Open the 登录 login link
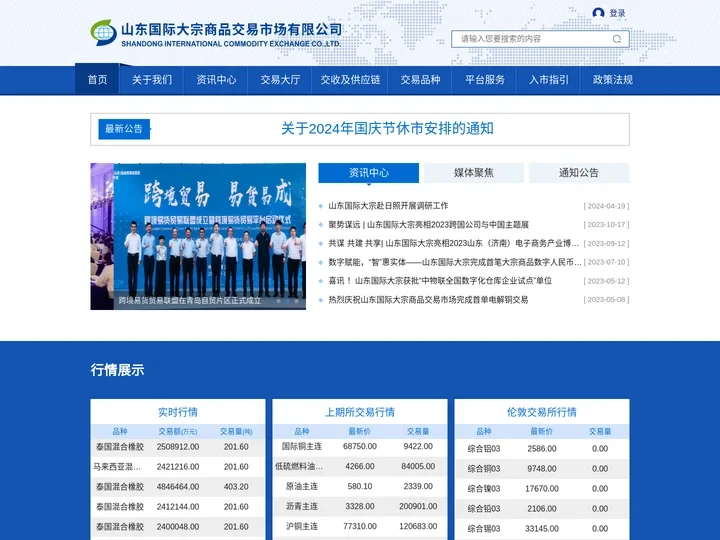This screenshot has height=540, width=720. click(x=618, y=13)
